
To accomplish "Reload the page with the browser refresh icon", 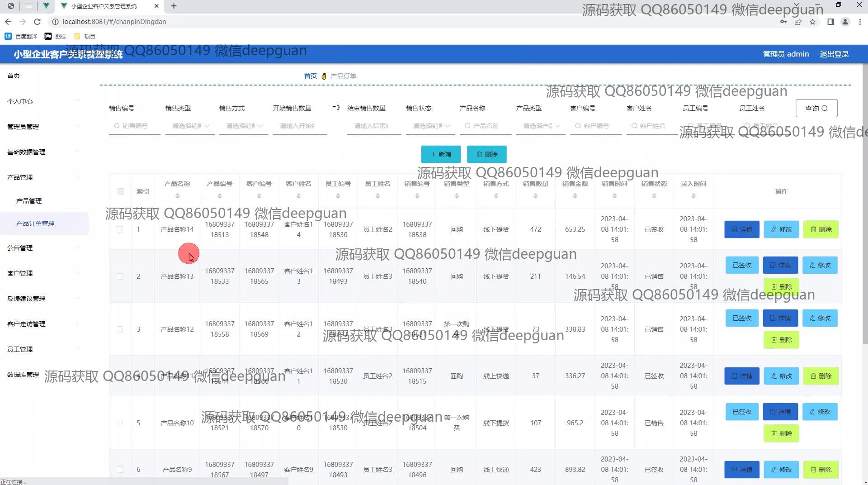I will 37,22.
